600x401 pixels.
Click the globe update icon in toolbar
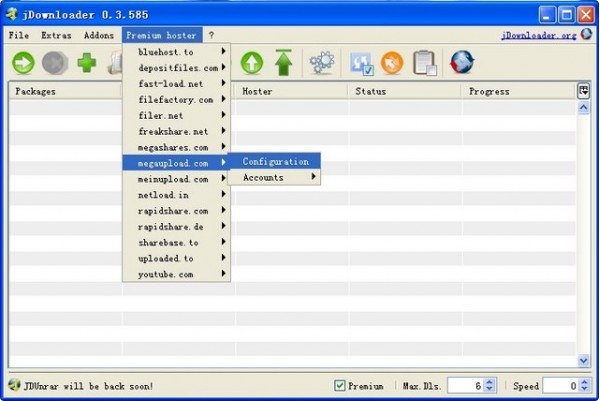click(x=462, y=62)
